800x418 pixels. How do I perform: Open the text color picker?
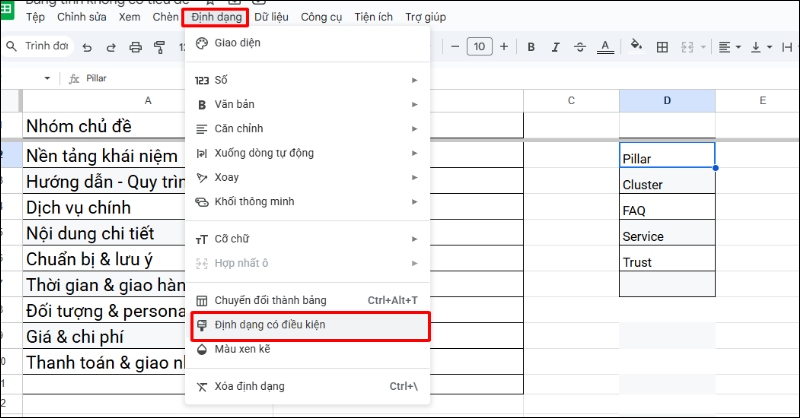tap(605, 47)
